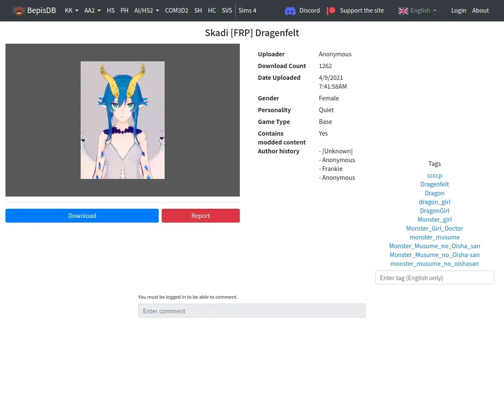504x420 pixels.
Task: Click the Tags heading
Action: (x=435, y=164)
